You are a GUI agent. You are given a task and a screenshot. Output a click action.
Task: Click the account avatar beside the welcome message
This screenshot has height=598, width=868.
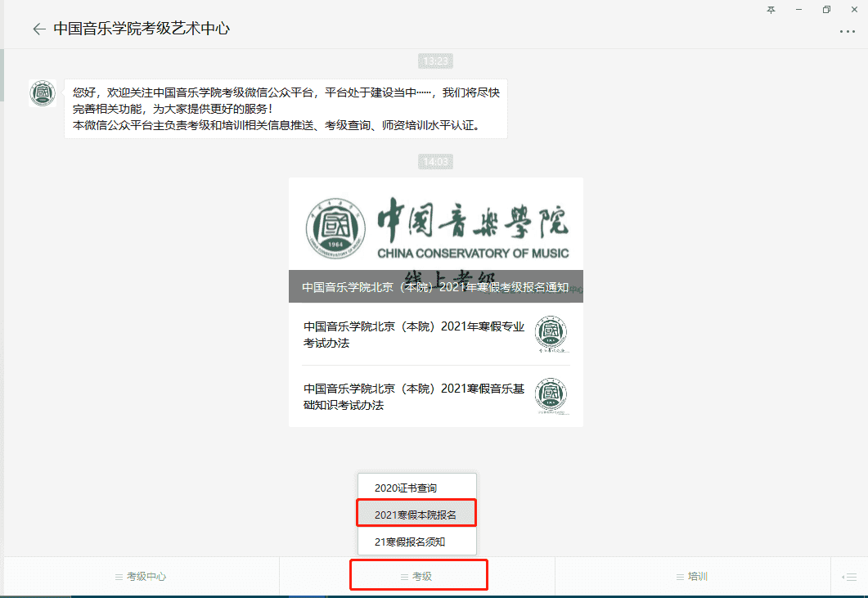43,93
